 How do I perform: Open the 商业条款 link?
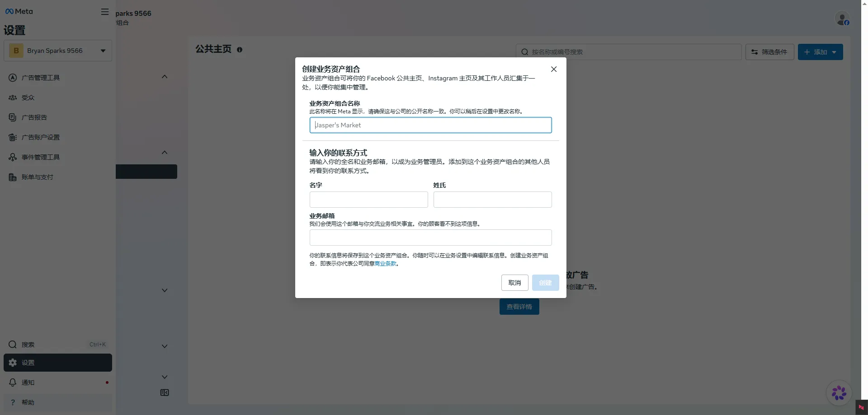385,264
